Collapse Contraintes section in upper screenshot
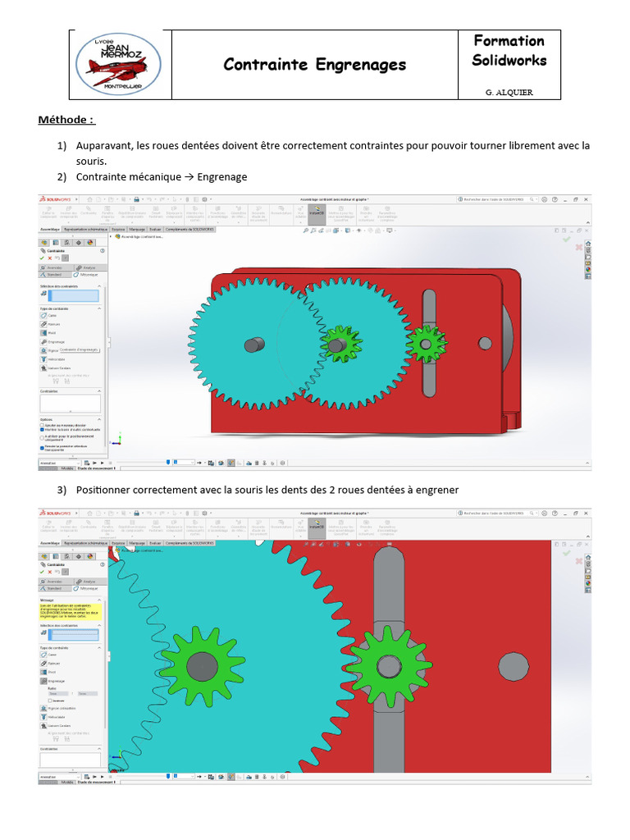 pyautogui.click(x=99, y=391)
